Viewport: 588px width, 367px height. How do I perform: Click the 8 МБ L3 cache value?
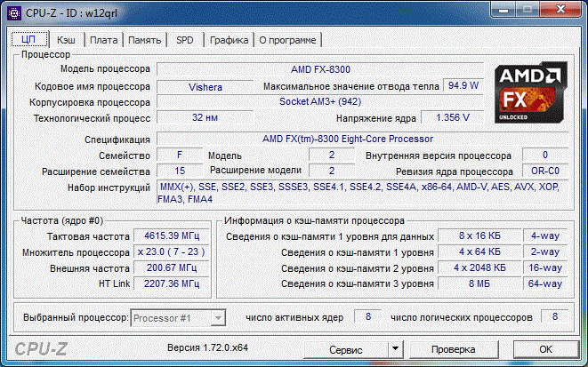click(479, 283)
